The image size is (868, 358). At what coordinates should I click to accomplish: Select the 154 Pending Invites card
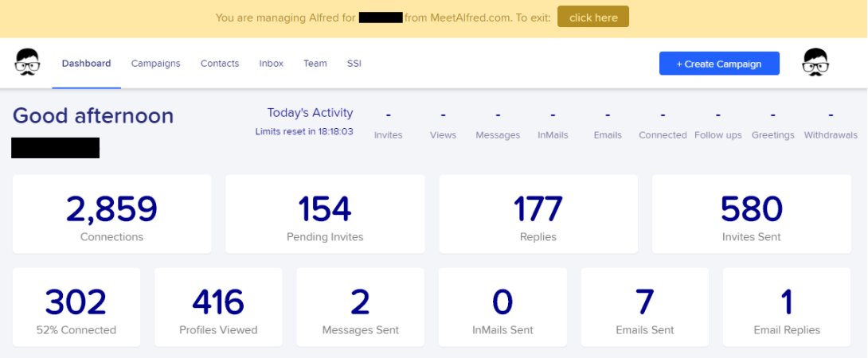pyautogui.click(x=325, y=214)
